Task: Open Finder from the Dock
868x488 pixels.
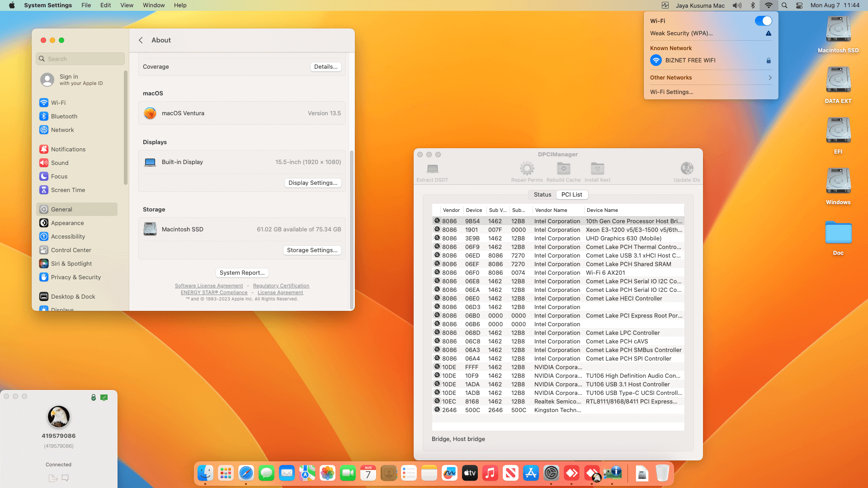Action: [205, 473]
